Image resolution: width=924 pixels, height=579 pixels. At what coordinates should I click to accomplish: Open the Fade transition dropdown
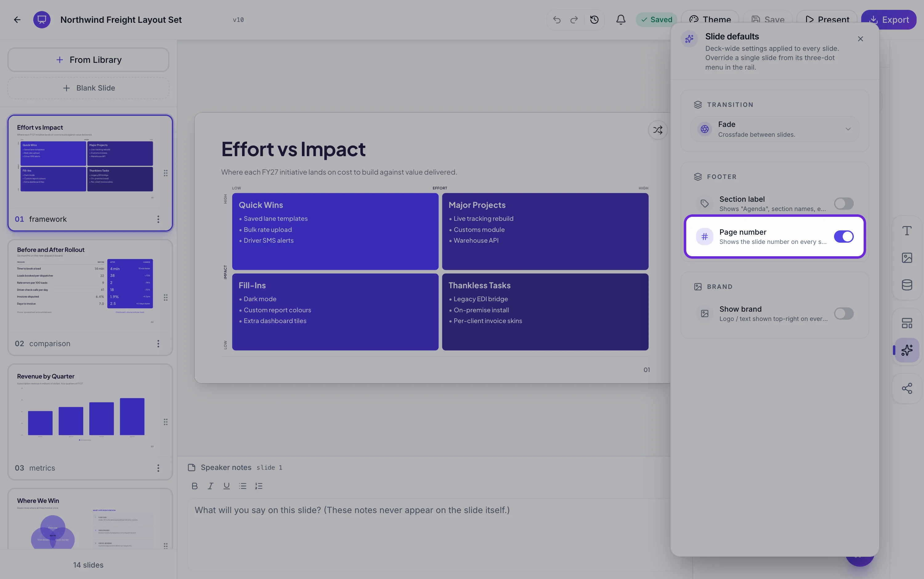[775, 129]
